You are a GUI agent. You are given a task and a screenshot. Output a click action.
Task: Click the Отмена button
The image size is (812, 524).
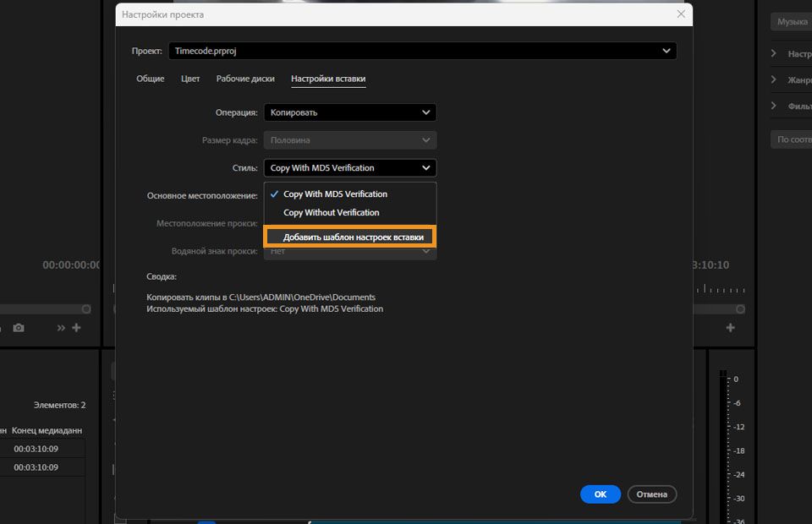(x=652, y=494)
